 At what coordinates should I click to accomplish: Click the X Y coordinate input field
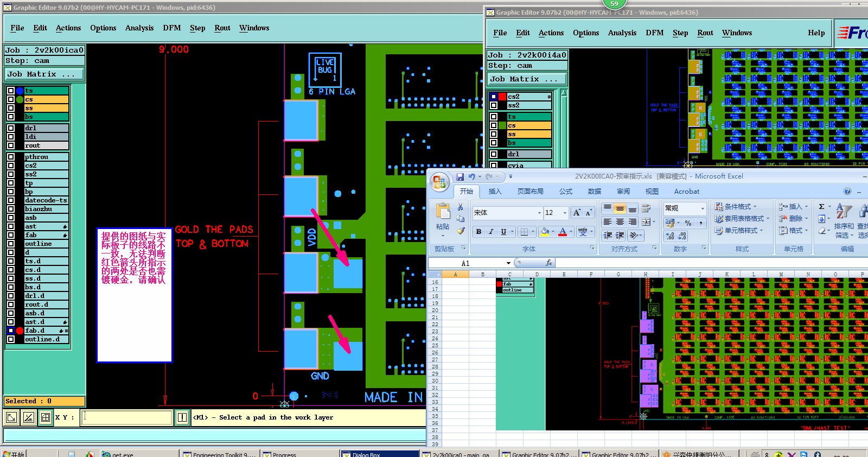pos(127,417)
